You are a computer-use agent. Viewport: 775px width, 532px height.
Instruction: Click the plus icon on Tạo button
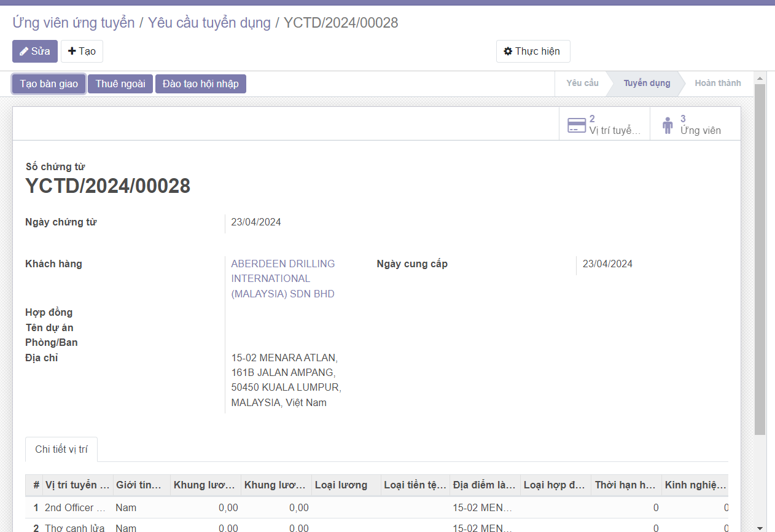tap(72, 52)
